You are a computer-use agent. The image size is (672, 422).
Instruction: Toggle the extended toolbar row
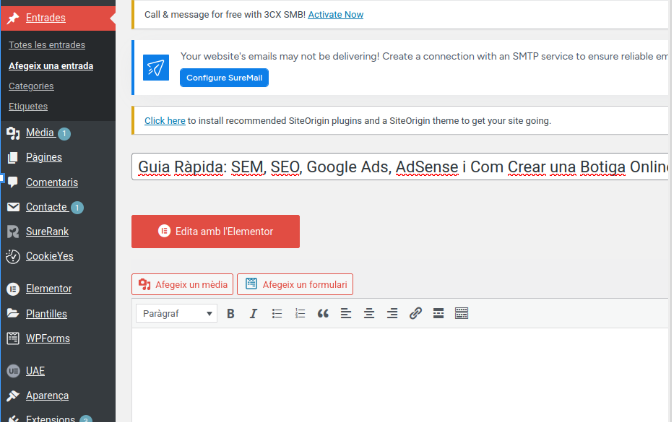(x=461, y=313)
